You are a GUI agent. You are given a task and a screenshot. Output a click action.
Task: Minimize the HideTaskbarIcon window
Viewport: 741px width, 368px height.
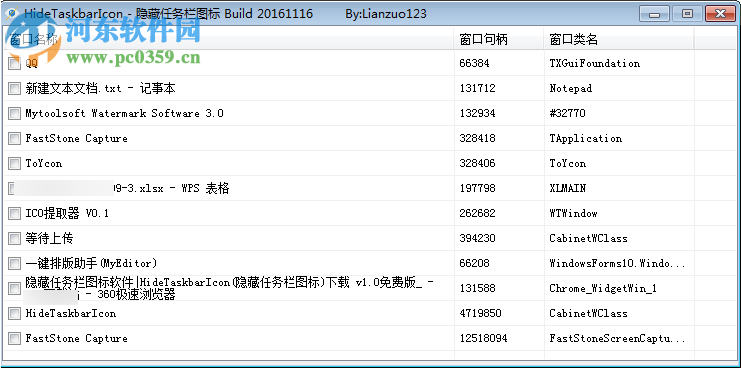[655, 14]
